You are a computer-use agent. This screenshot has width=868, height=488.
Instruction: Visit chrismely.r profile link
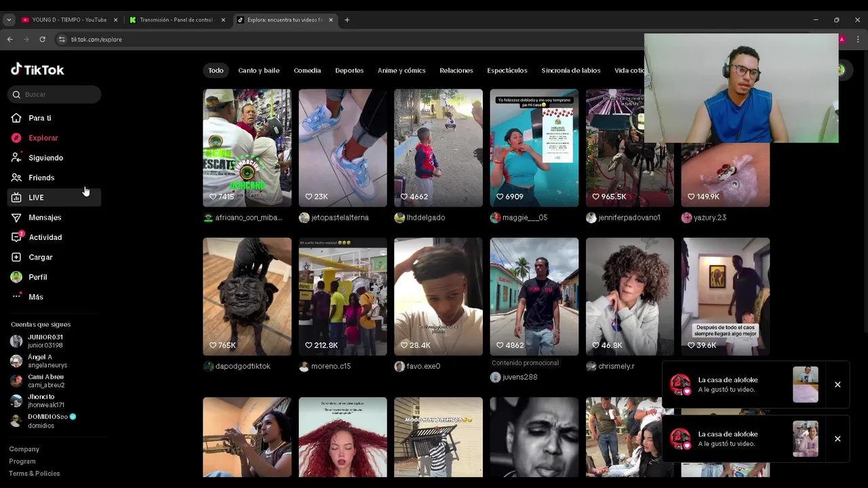tap(610, 366)
